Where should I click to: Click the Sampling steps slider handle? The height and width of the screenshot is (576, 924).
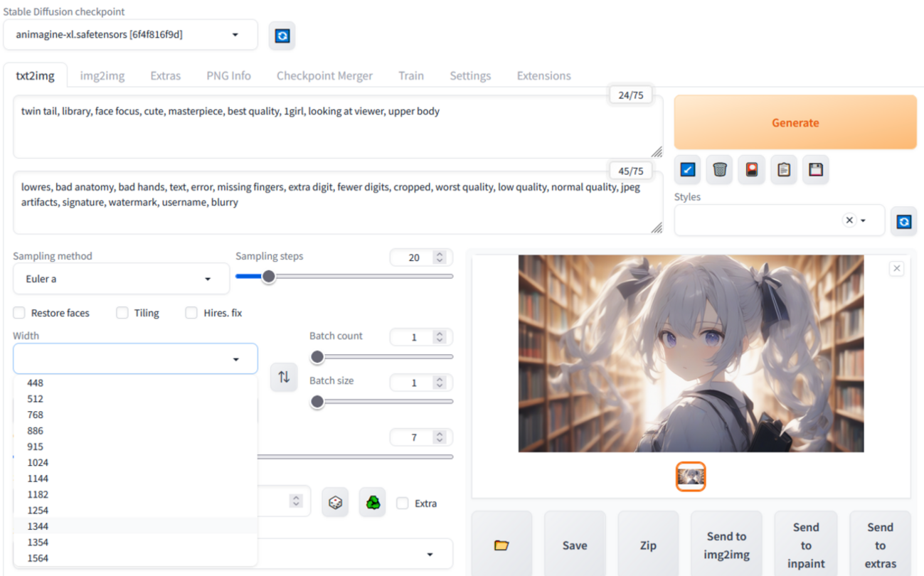click(x=268, y=276)
